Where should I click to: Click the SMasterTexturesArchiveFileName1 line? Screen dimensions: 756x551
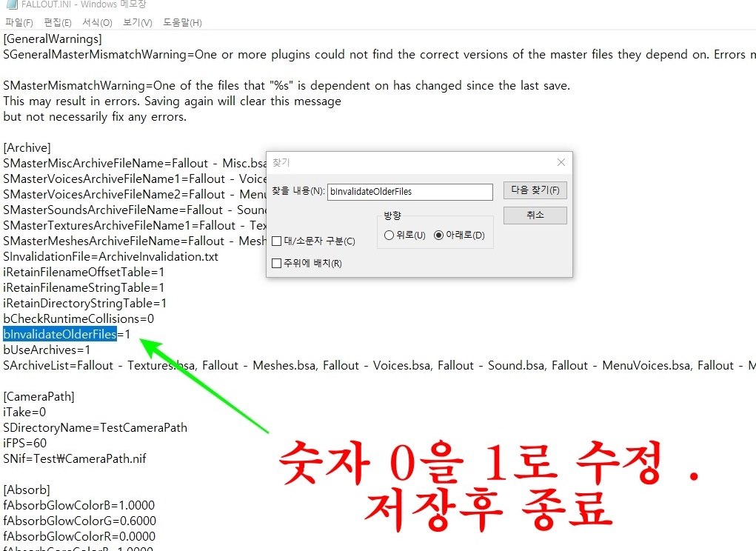(135, 226)
